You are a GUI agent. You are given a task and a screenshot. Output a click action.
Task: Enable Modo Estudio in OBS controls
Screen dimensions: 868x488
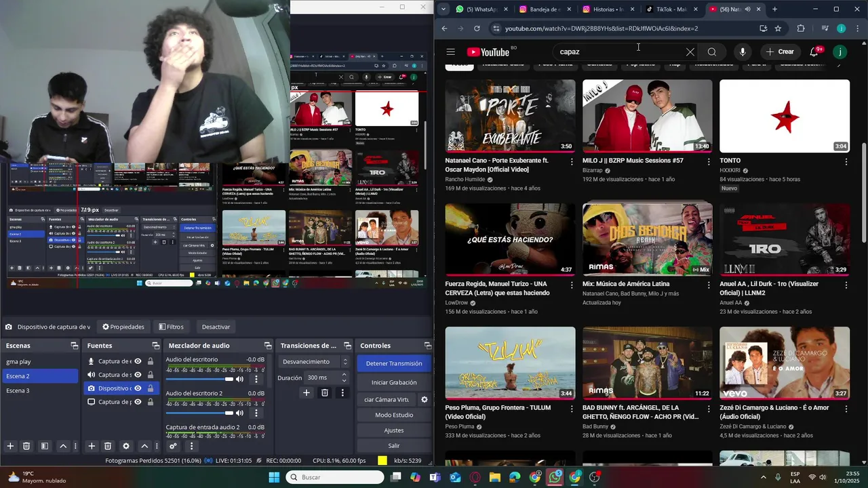point(394,415)
